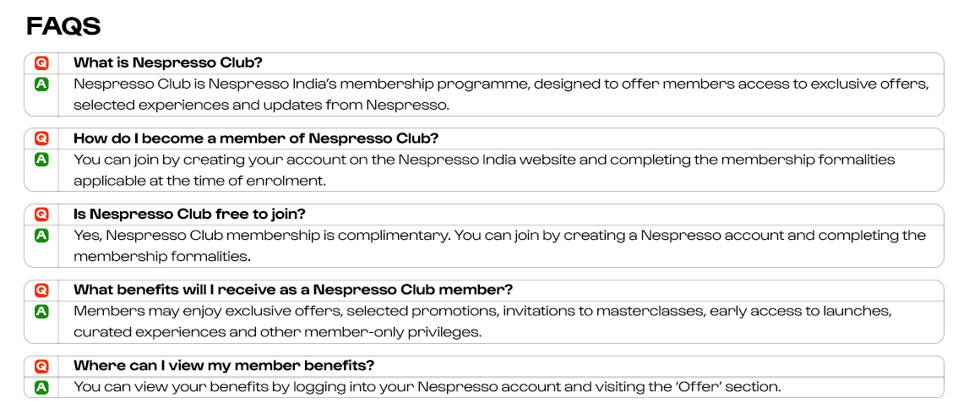The width and height of the screenshot is (980, 414).
Task: Click the green A icon for the Nespresso Club definition
Action: point(41,84)
